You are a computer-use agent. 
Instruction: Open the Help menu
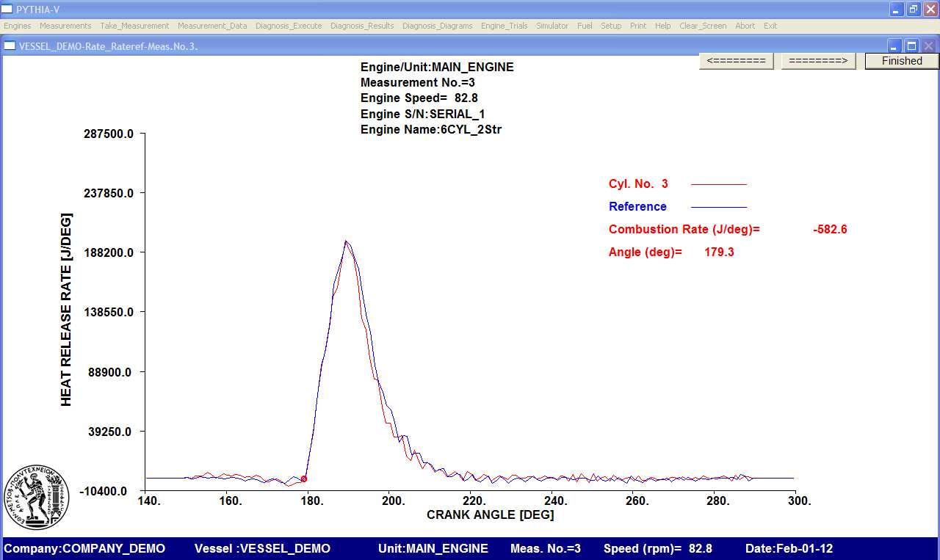(x=663, y=26)
